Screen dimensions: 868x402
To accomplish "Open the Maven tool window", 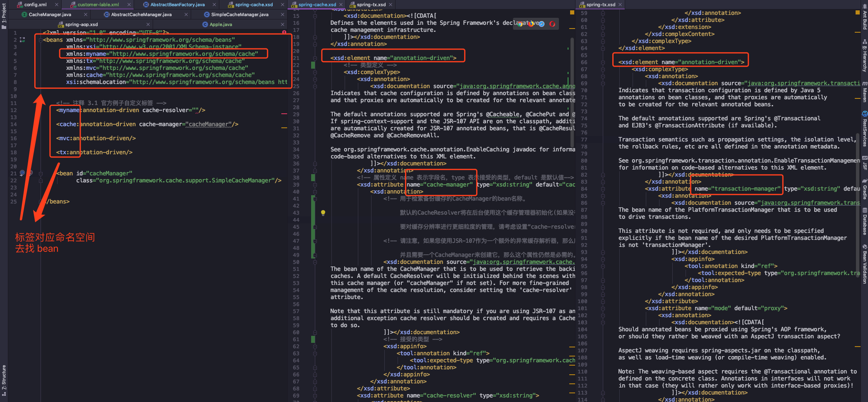I will [864, 92].
